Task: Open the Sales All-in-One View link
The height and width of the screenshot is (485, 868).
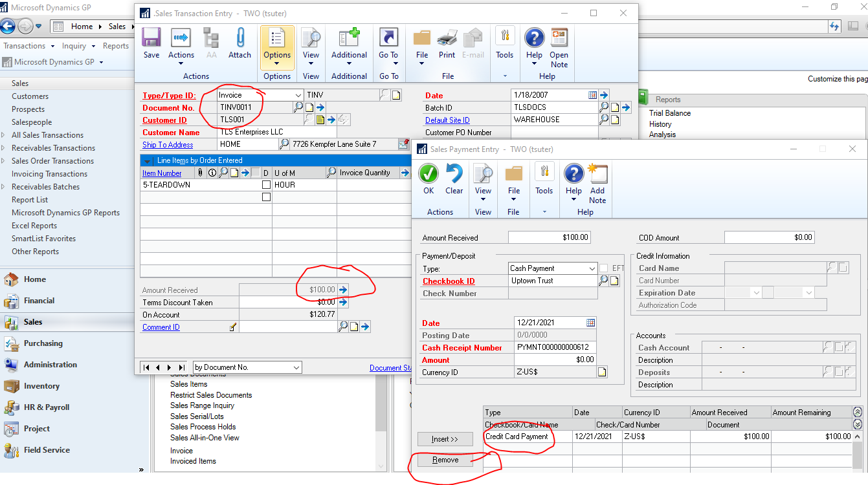Action: click(205, 438)
